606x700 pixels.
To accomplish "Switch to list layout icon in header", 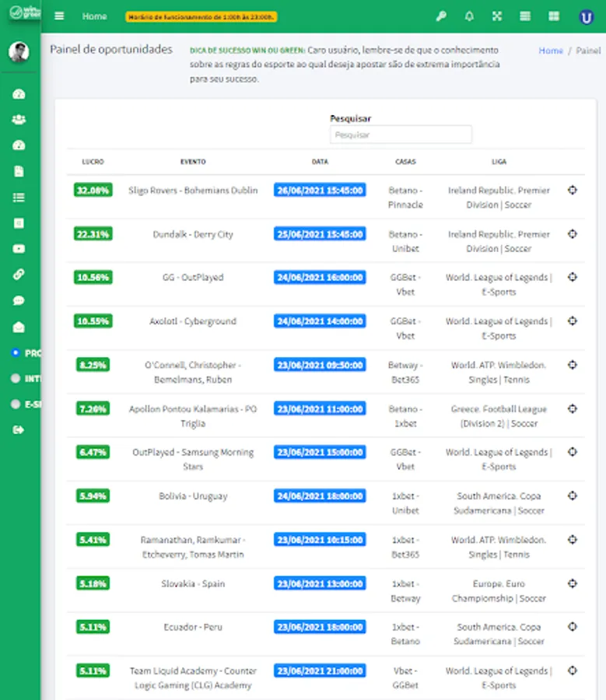I will coord(525,16).
